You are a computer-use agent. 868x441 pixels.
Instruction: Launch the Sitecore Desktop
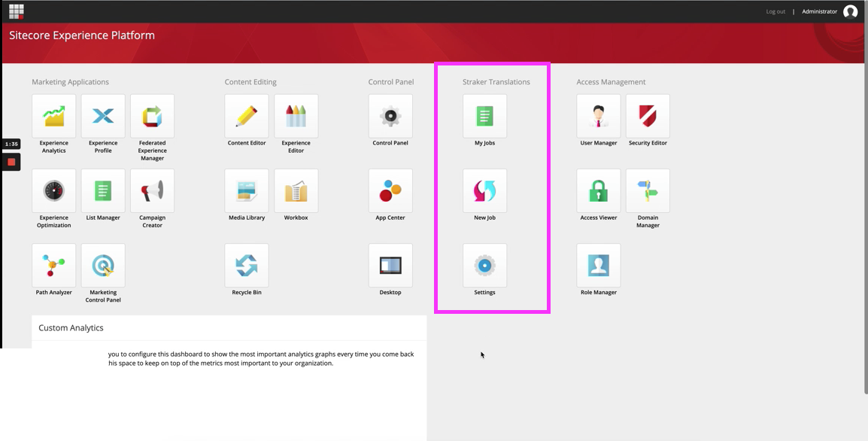click(390, 266)
